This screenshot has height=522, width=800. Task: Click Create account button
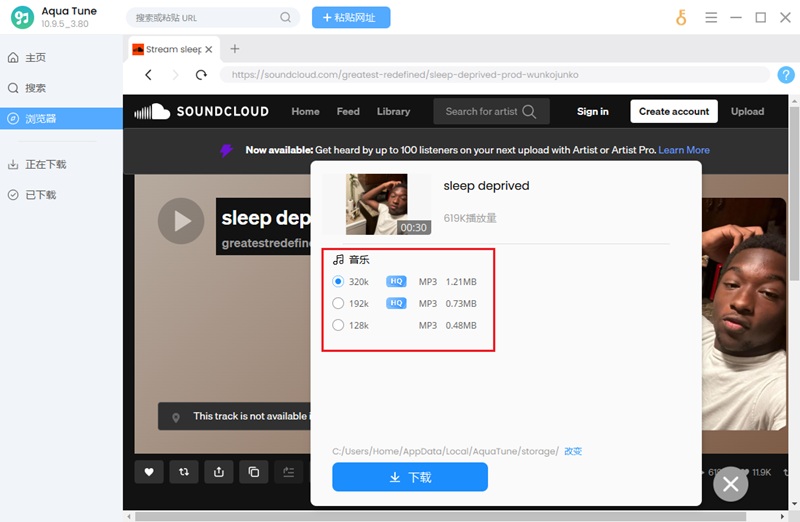(x=674, y=111)
